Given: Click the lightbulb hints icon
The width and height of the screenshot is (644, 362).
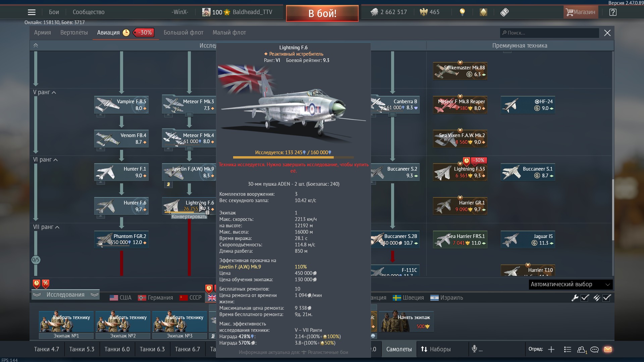Looking at the screenshot, I should pos(462,12).
